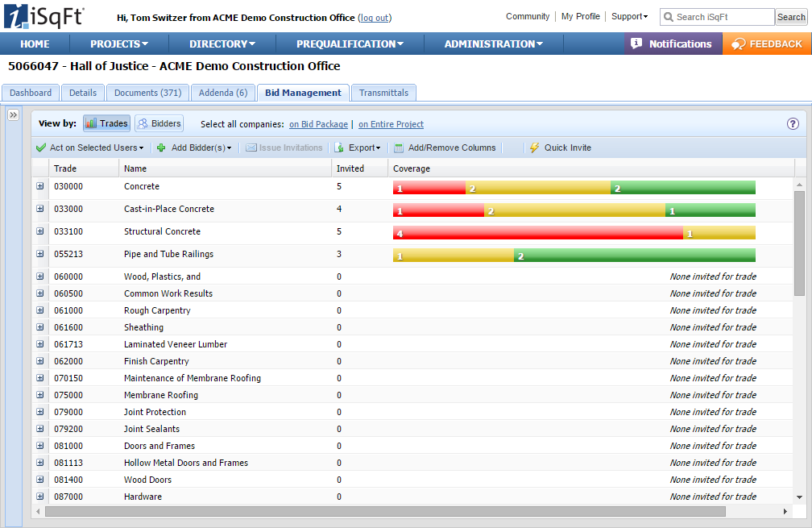Collapse the left side panel with double-arrow chevron
Image resolution: width=812 pixels, height=528 pixels.
click(13, 115)
